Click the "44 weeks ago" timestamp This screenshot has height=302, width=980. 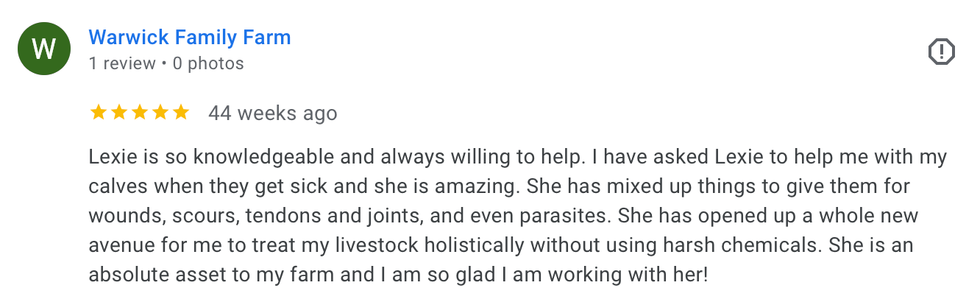[x=272, y=113]
